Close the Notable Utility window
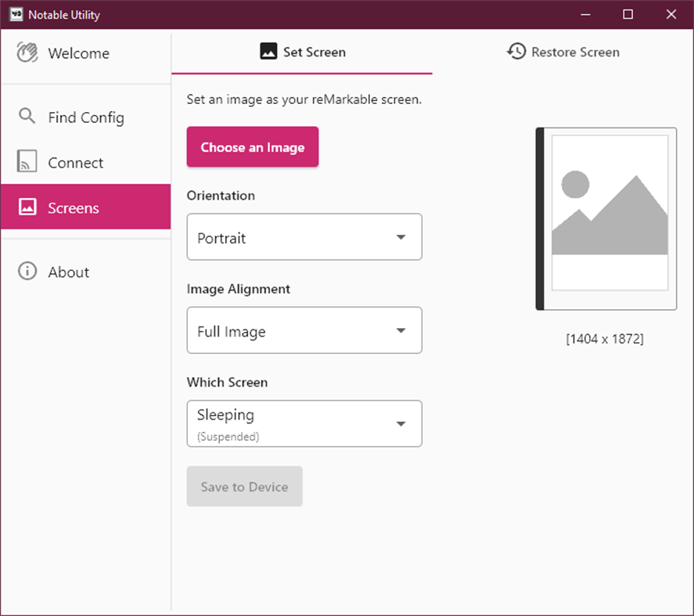The height and width of the screenshot is (616, 694). click(x=671, y=14)
